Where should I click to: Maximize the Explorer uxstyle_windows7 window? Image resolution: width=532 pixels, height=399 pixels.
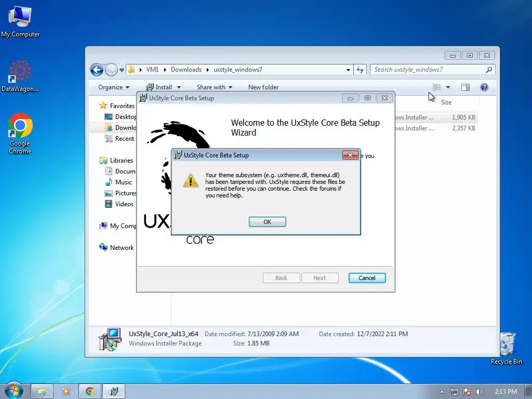tap(470, 55)
